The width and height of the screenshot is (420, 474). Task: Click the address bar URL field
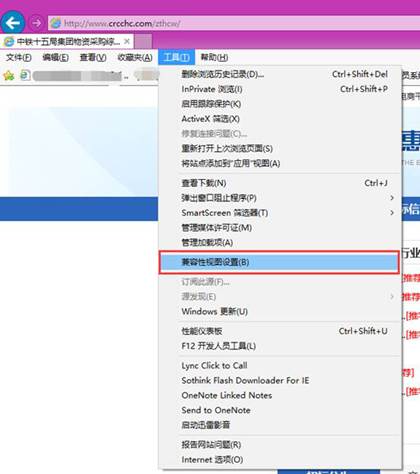[233, 23]
